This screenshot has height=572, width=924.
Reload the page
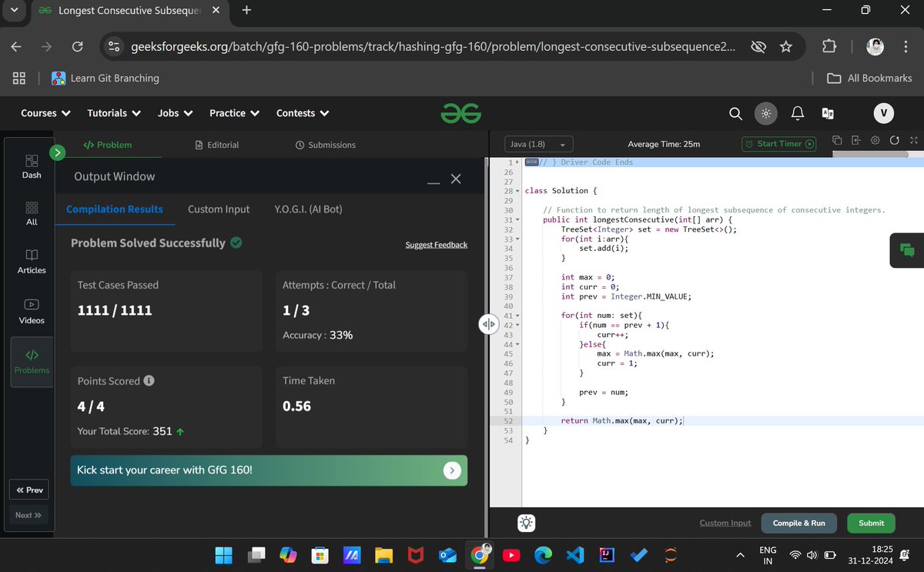tap(77, 47)
